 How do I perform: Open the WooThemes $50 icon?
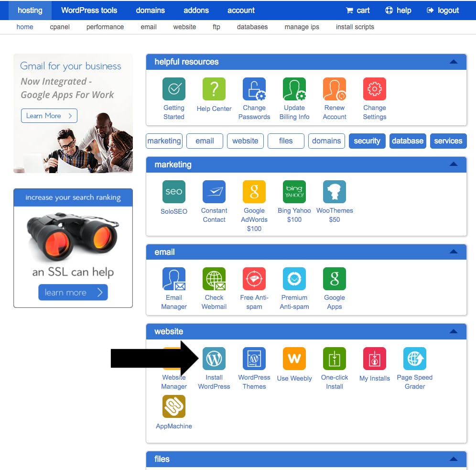[334, 192]
